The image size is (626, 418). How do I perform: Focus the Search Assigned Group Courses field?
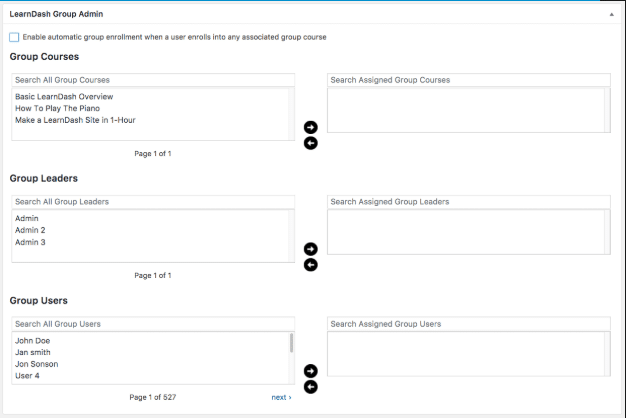coord(469,80)
